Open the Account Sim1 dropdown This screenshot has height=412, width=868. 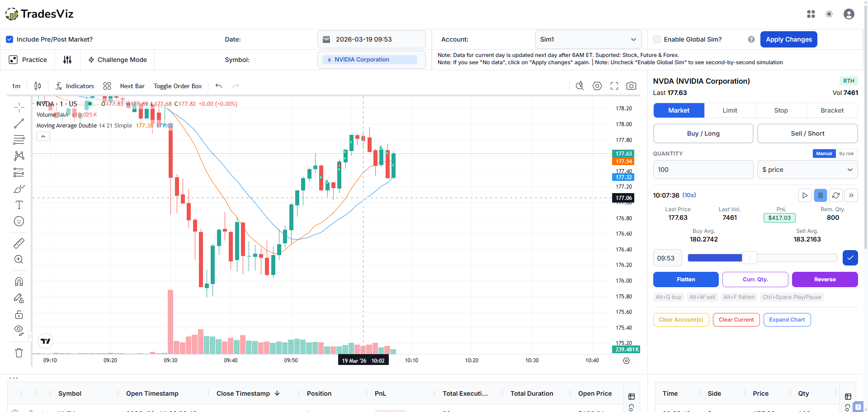588,39
